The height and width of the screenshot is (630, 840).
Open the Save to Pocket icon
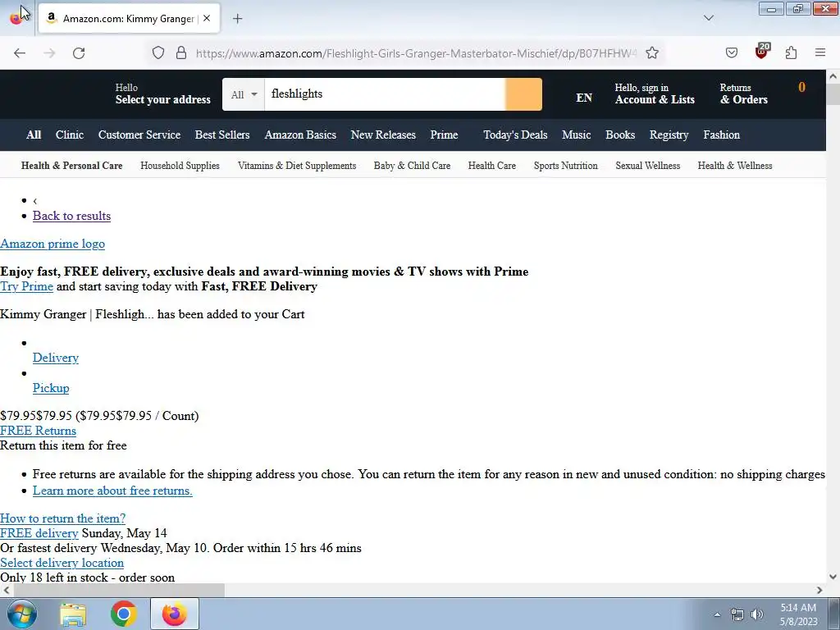(x=732, y=52)
